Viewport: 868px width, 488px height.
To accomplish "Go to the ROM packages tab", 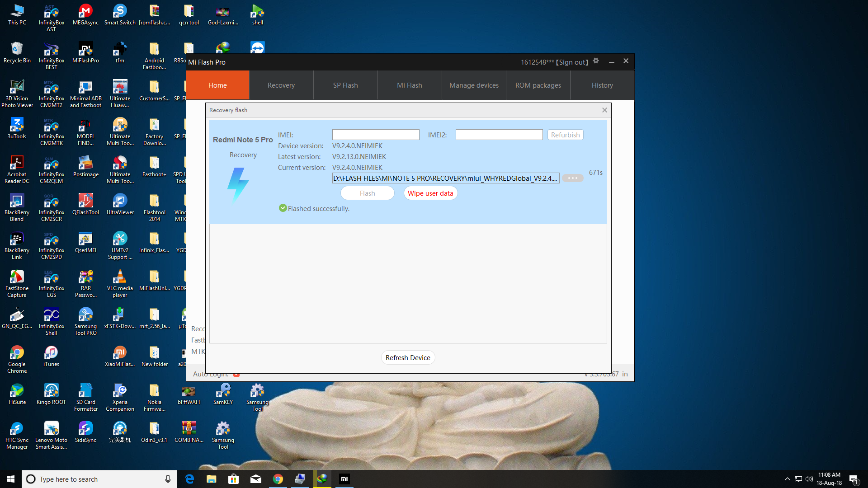I will tap(538, 85).
